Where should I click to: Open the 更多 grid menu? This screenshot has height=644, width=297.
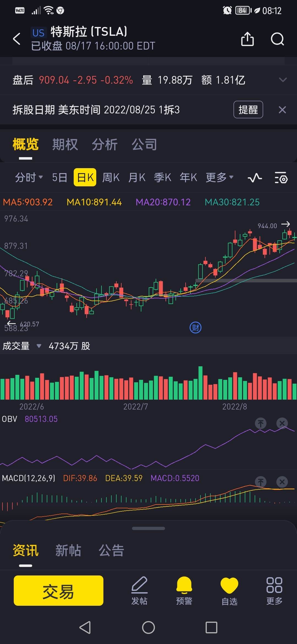274,591
